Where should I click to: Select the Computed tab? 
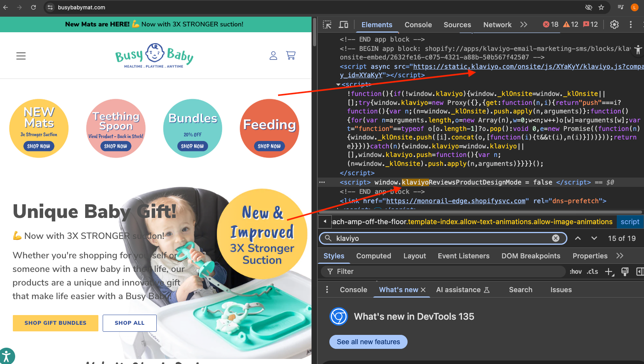pos(374,256)
